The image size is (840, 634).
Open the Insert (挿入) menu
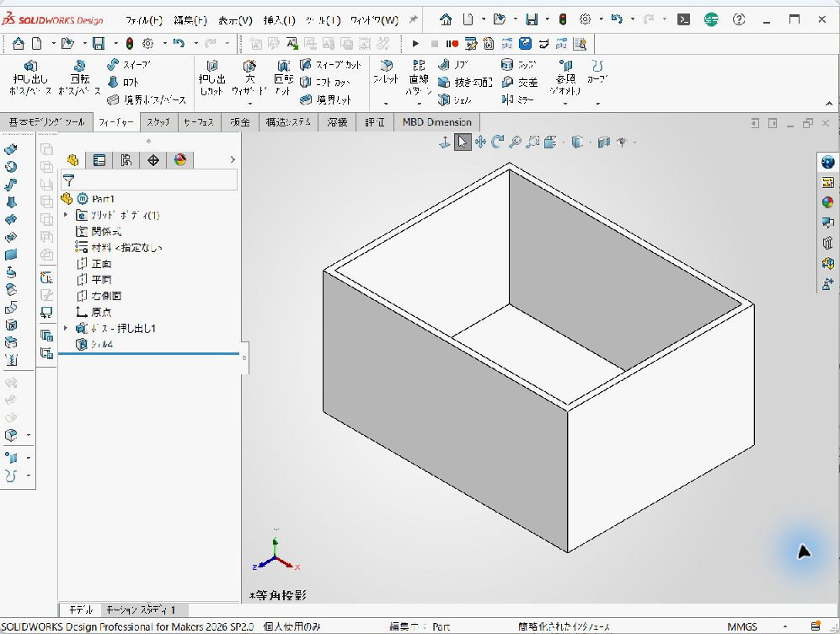[x=279, y=20]
